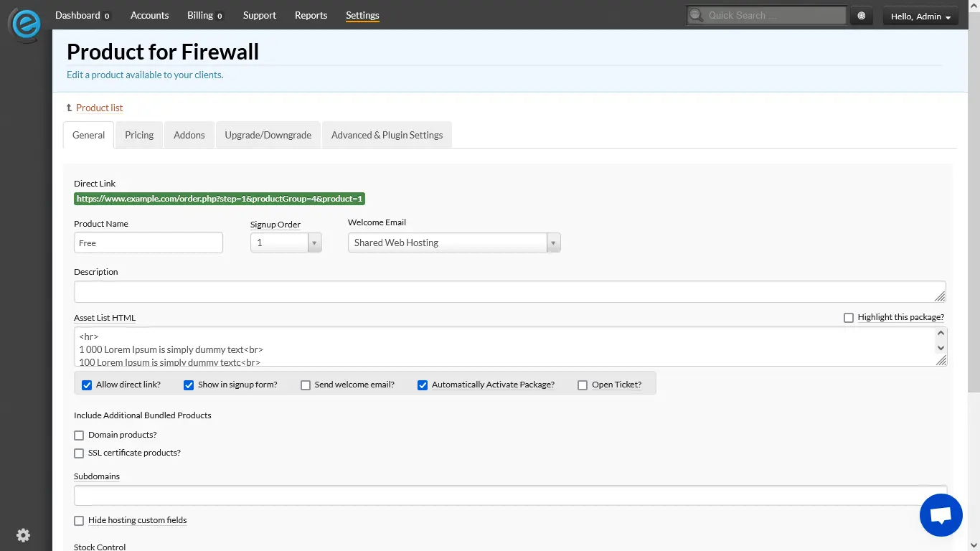Check Highlight this package
980x551 pixels.
click(849, 318)
